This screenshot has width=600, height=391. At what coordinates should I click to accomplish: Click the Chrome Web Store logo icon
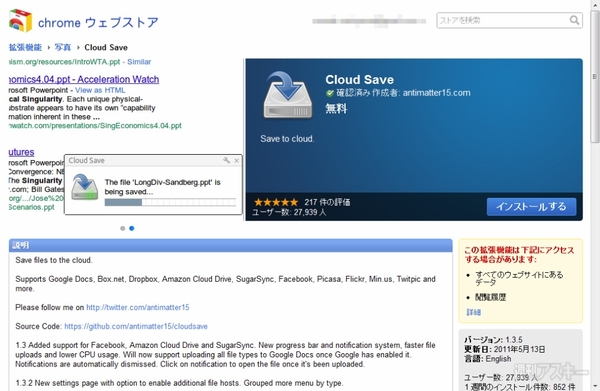tap(20, 21)
